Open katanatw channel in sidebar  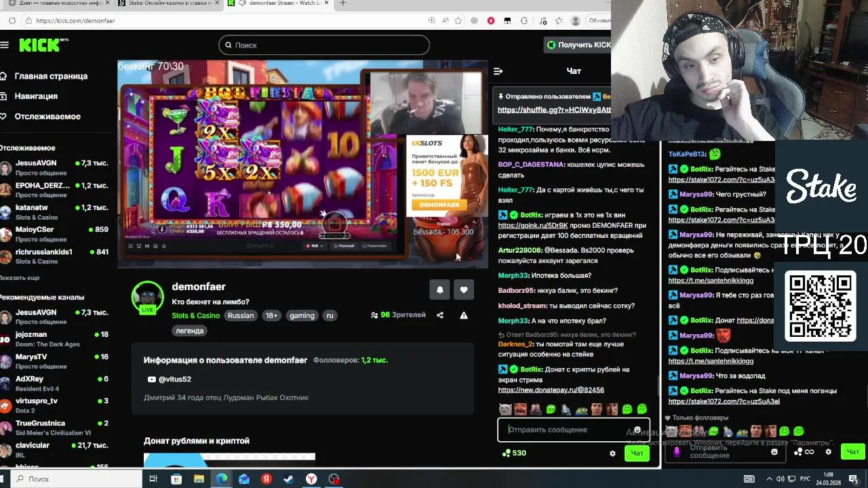pos(54,212)
